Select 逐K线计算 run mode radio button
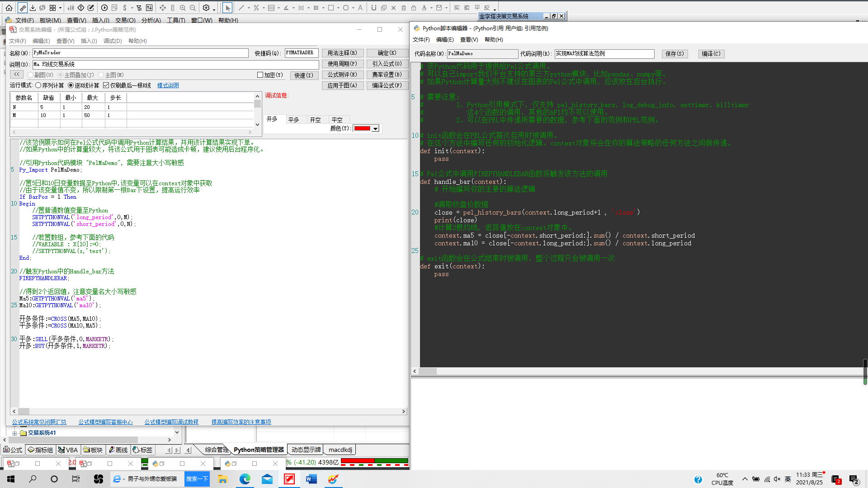The width and height of the screenshot is (868, 488). pyautogui.click(x=71, y=85)
